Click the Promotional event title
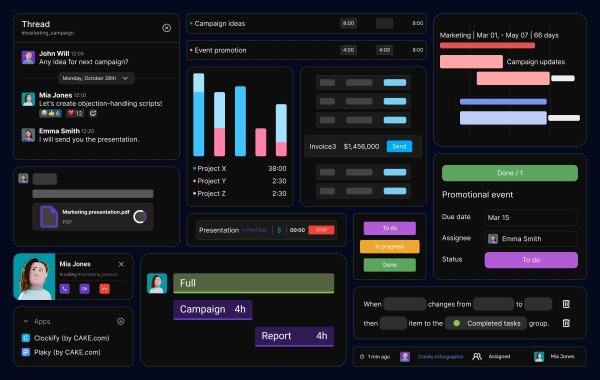 (478, 195)
